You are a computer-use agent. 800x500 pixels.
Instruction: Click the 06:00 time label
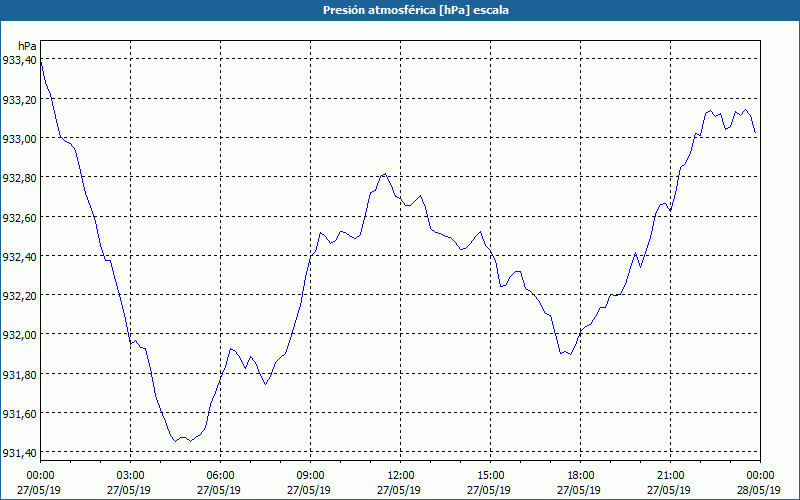point(220,476)
